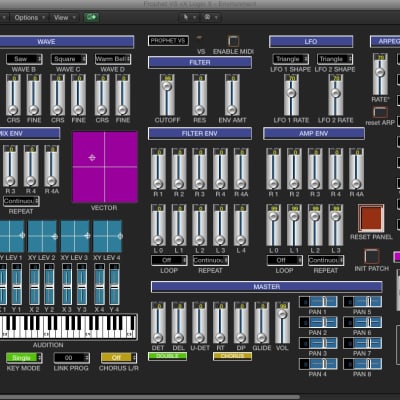Image resolution: width=400 pixels, height=400 pixels.
Task: Click the magenta VECTOR pad
Action: point(105,167)
